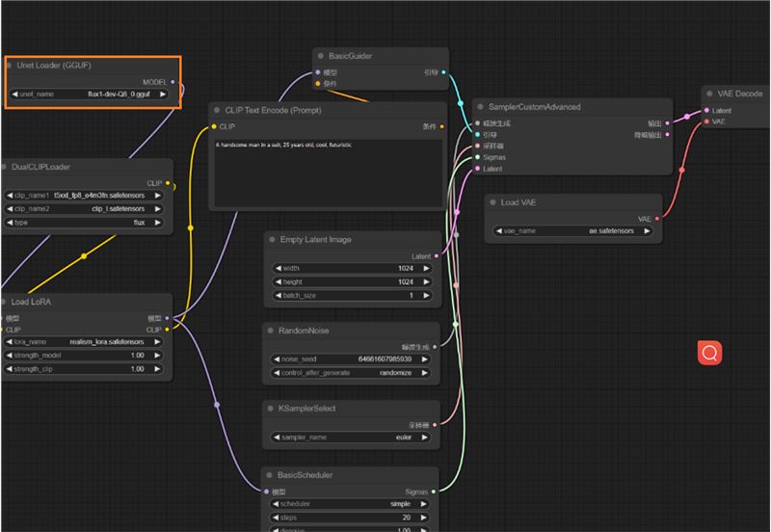771x532 pixels.
Task: Select next unet_name with right arrow
Action: [163, 93]
